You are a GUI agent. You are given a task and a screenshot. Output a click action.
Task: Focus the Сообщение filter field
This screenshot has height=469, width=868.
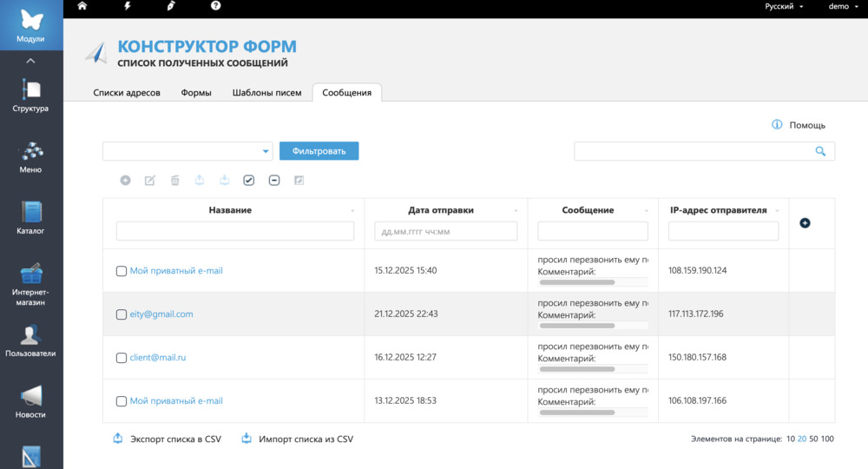[x=593, y=231]
